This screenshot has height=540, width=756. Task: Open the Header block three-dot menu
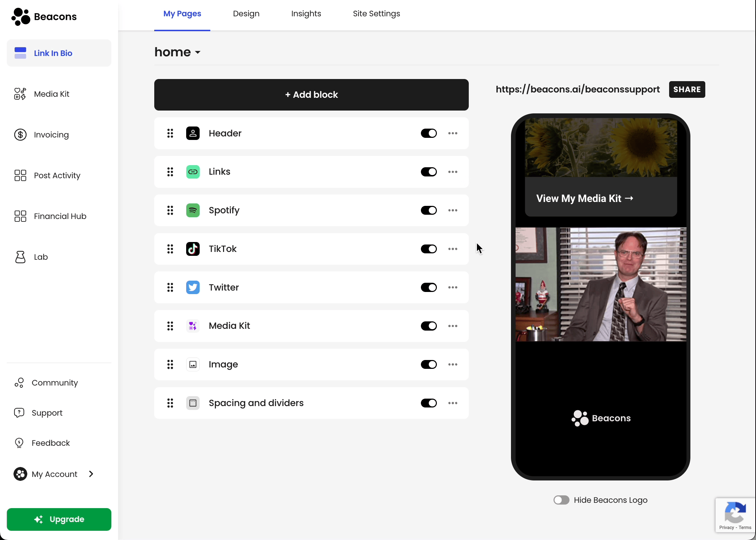[x=453, y=133]
